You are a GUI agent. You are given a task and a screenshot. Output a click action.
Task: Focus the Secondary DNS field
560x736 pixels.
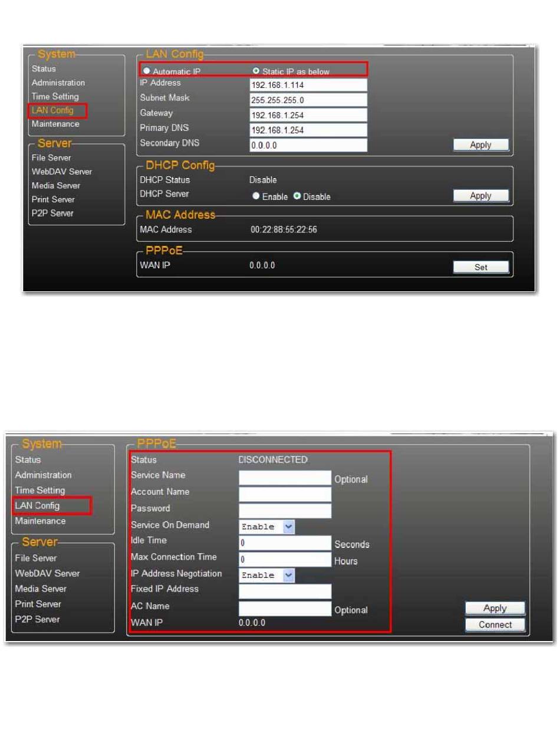[x=308, y=145]
